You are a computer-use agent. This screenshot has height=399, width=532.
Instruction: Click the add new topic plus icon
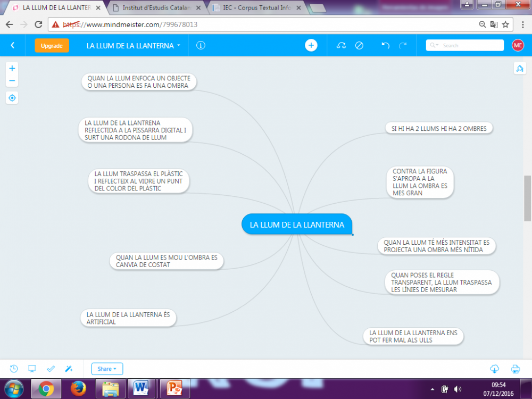[311, 46]
